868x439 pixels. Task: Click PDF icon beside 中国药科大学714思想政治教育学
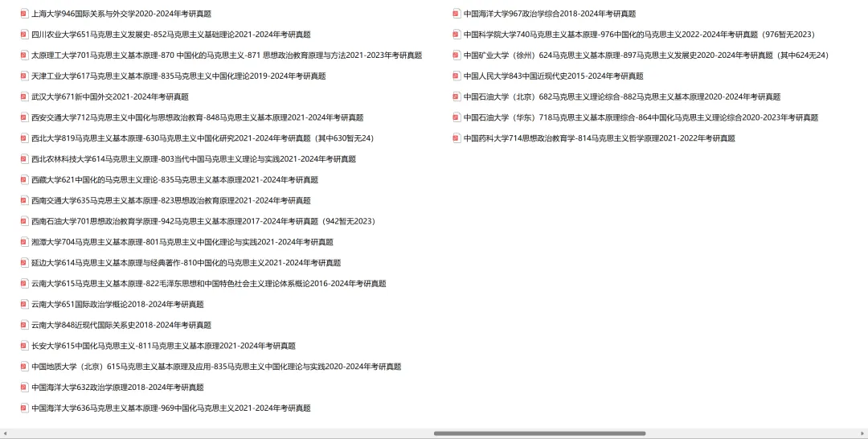point(457,137)
